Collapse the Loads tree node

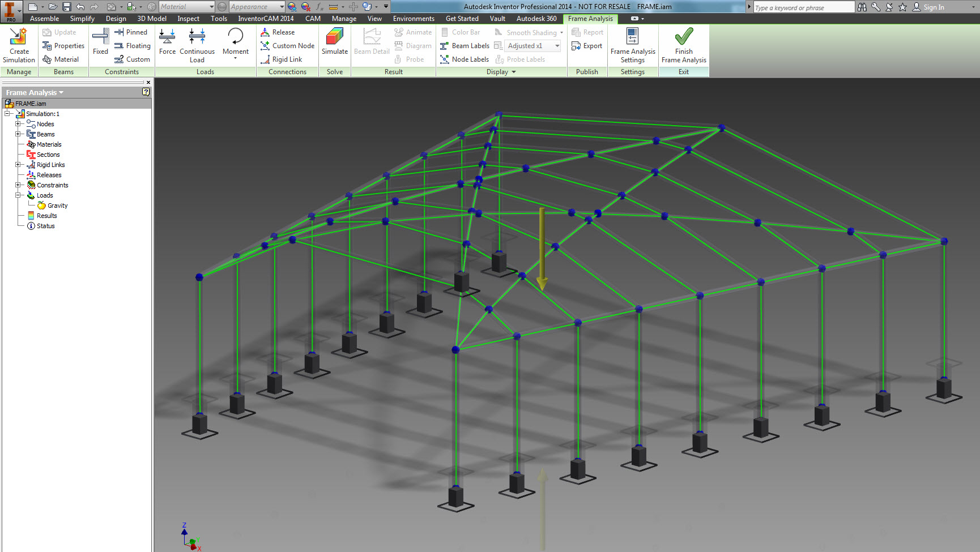(x=18, y=195)
